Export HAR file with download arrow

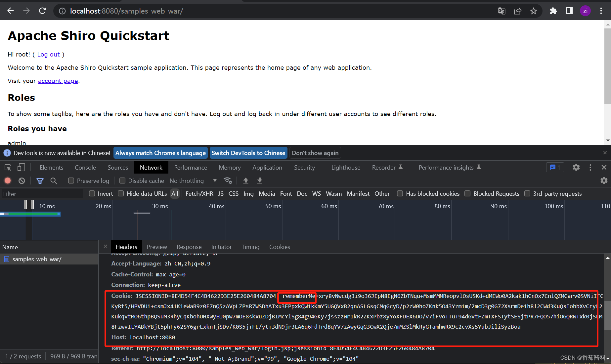coord(260,181)
